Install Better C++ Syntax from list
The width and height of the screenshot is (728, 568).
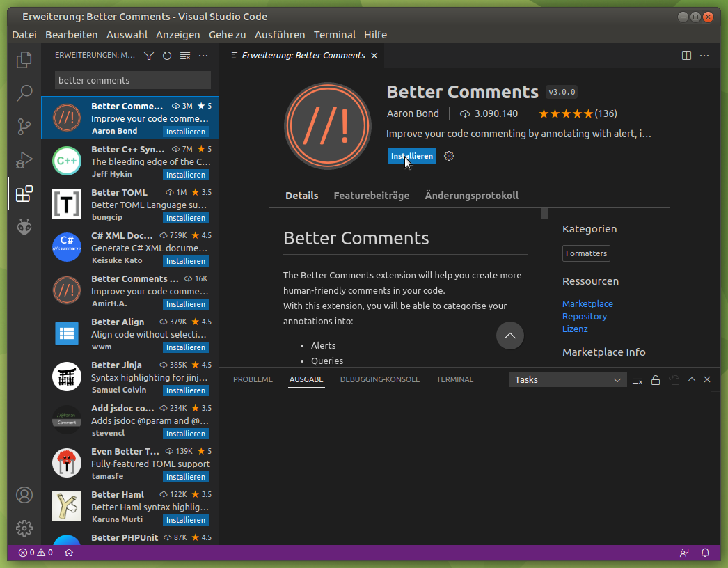pos(186,175)
